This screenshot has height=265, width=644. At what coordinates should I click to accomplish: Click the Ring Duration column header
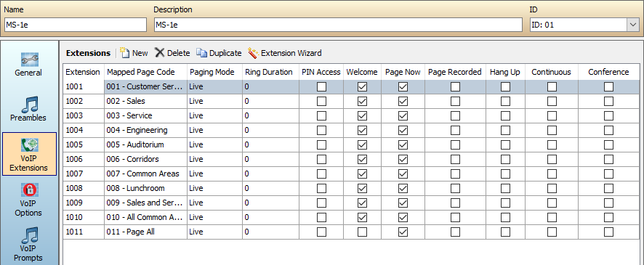click(269, 72)
